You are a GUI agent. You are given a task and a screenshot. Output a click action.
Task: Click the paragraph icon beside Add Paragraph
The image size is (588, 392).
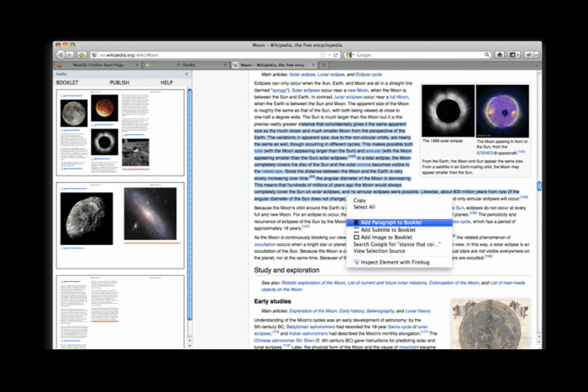357,222
